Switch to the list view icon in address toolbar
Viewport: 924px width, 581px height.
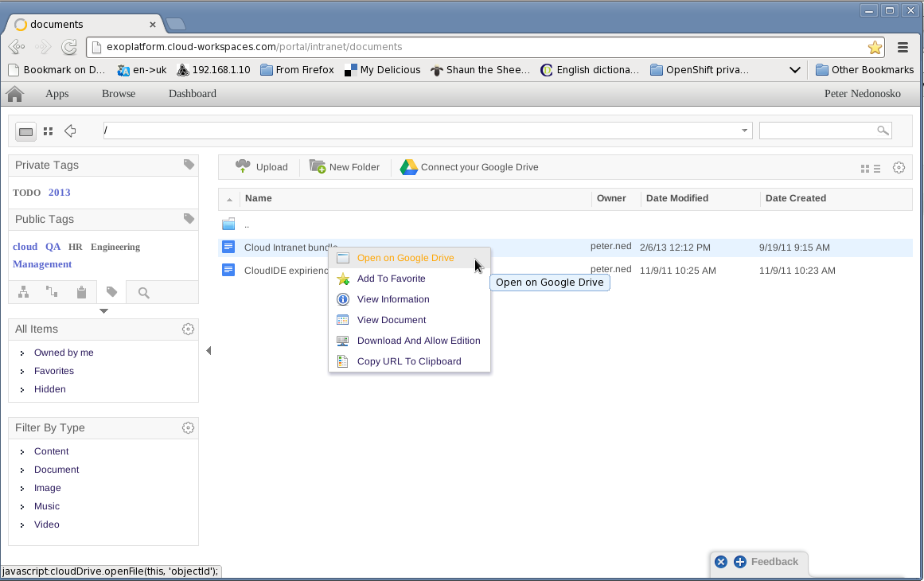[25, 131]
